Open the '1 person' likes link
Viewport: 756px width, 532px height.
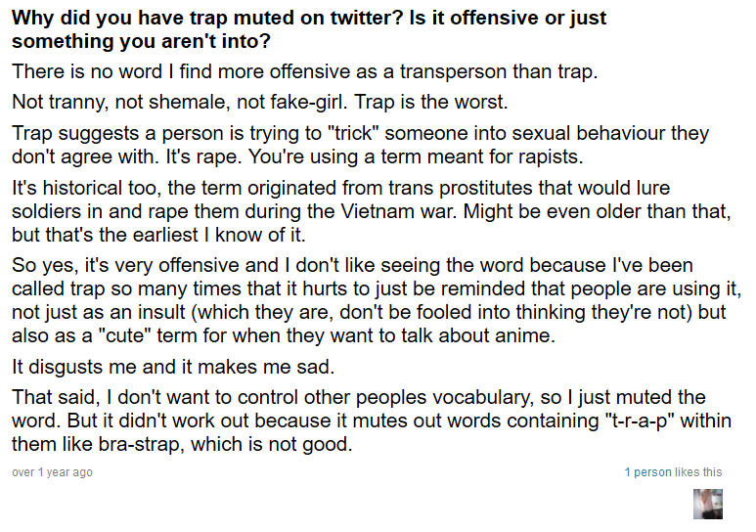pos(648,472)
